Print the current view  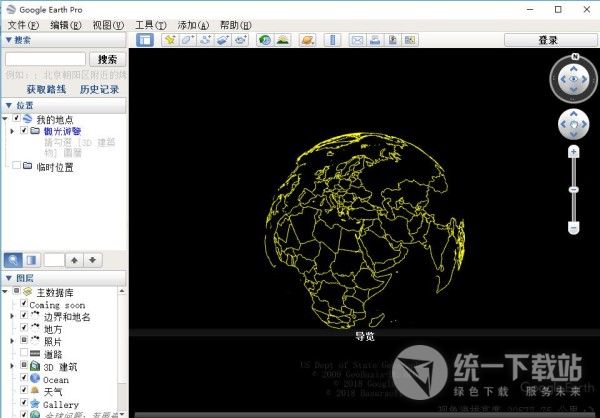(x=375, y=40)
